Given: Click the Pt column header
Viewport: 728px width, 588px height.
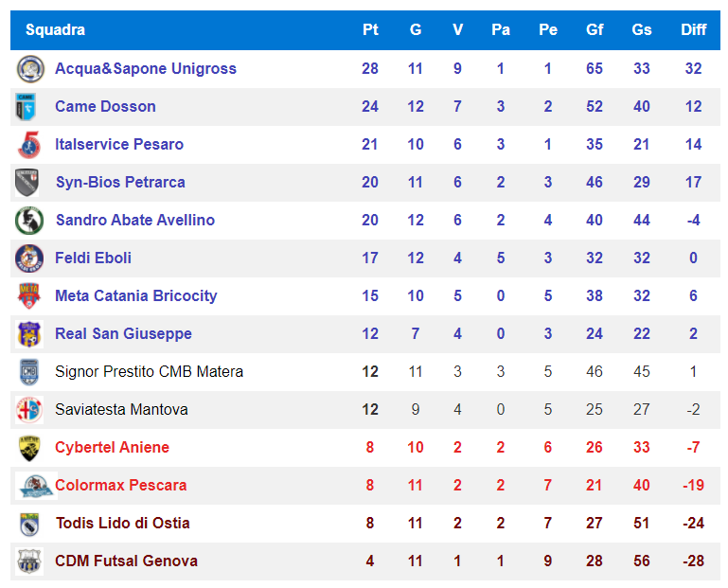Looking at the screenshot, I should coord(370,29).
